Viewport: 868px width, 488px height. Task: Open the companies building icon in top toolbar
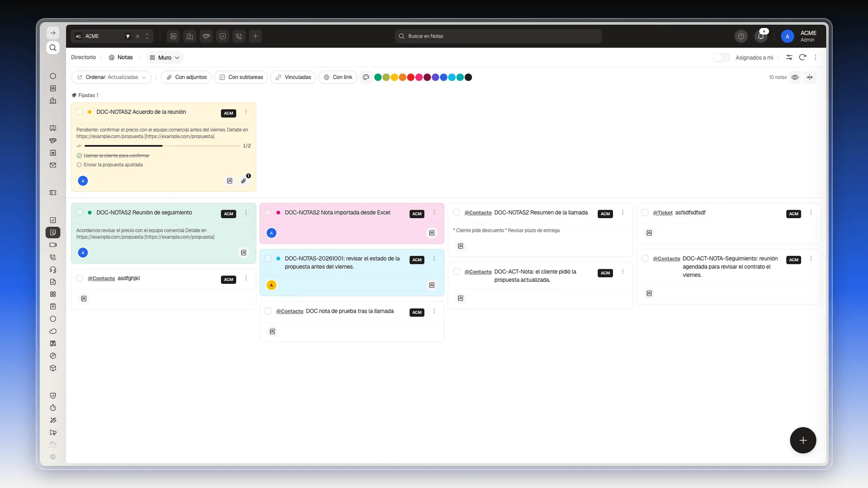pos(190,36)
